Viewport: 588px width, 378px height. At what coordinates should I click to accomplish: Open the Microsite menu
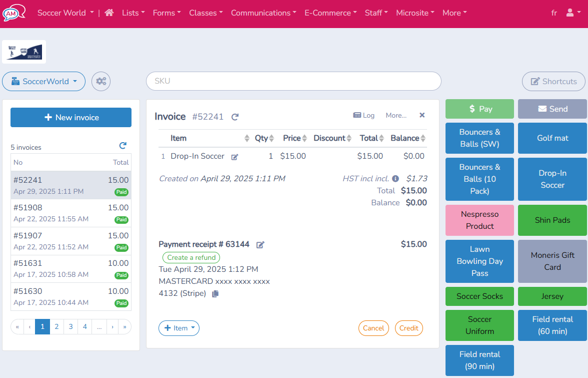pos(415,13)
